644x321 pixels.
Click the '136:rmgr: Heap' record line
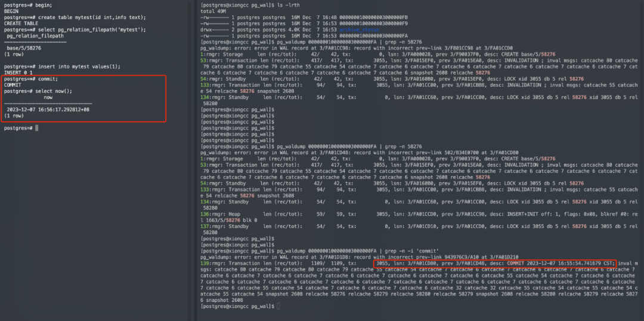pos(419,217)
